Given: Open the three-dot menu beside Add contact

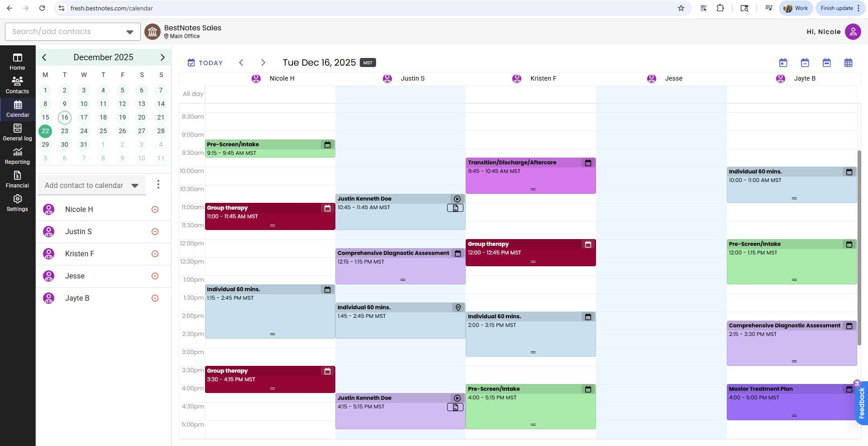Looking at the screenshot, I should (x=158, y=184).
